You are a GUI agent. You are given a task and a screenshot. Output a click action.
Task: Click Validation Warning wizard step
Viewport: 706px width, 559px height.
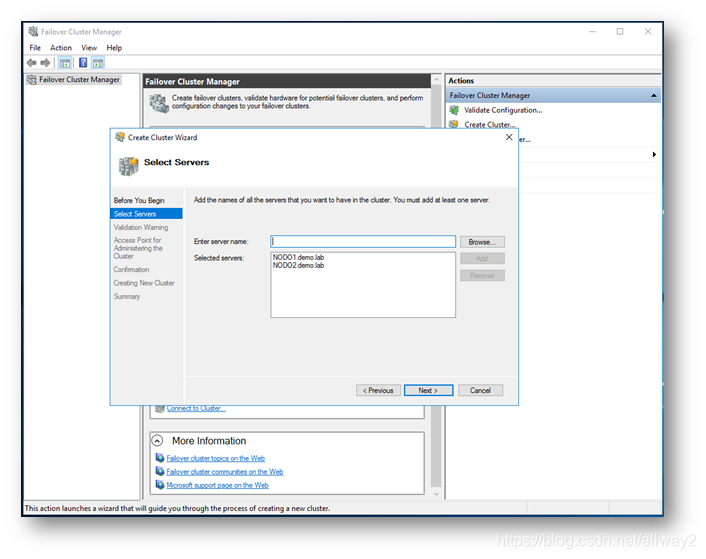141,227
